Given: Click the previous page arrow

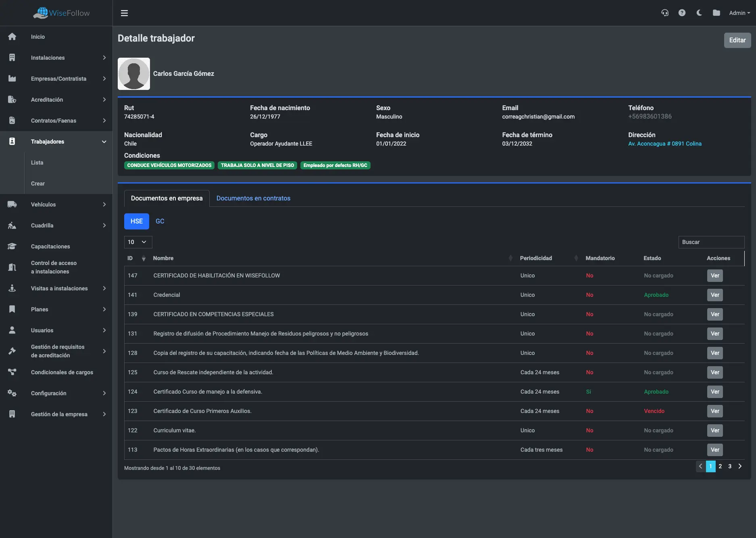Looking at the screenshot, I should pos(701,466).
